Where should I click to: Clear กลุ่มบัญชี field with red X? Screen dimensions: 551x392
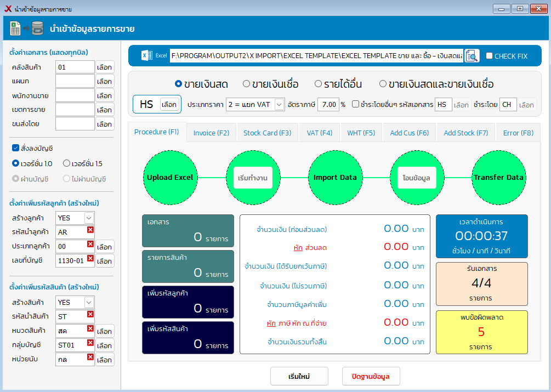tap(90, 343)
